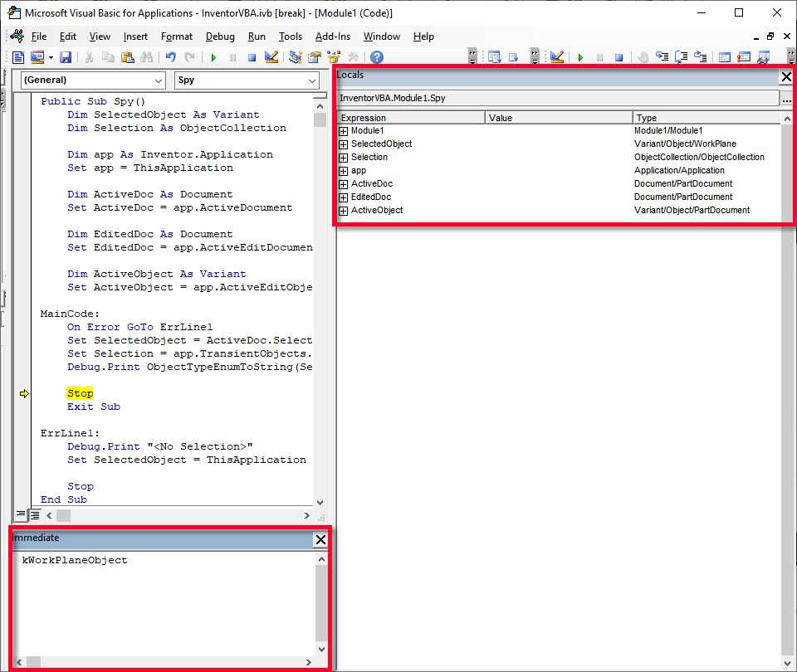Image resolution: width=797 pixels, height=672 pixels.
Task: Click the Debug toolbar Break pause icon
Action: click(599, 57)
